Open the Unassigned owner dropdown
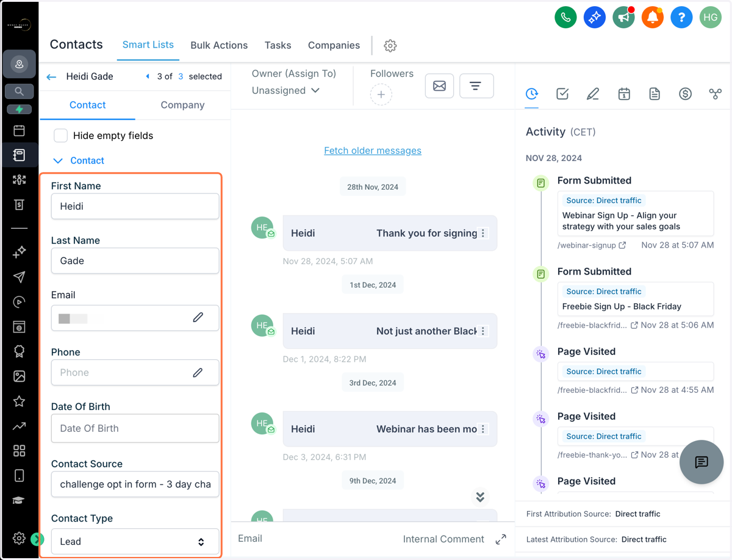732x560 pixels. 285,90
